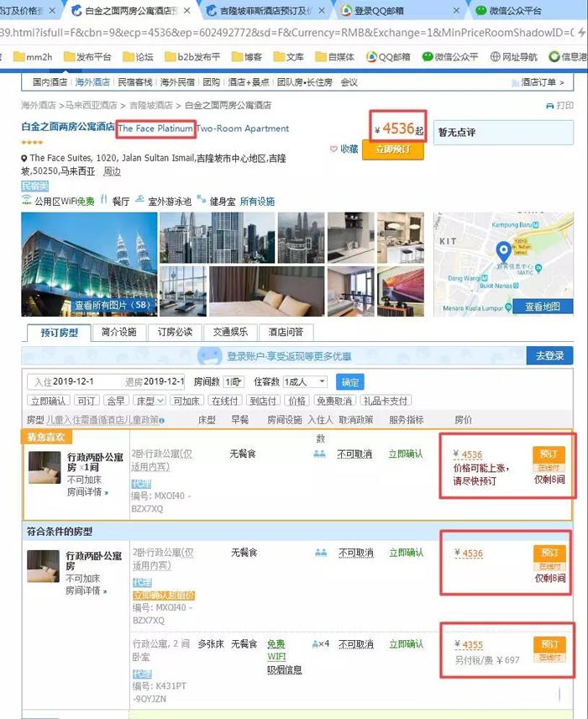The width and height of the screenshot is (588, 719).
Task: Open the 文库 bookmark folder
Action: [288, 57]
